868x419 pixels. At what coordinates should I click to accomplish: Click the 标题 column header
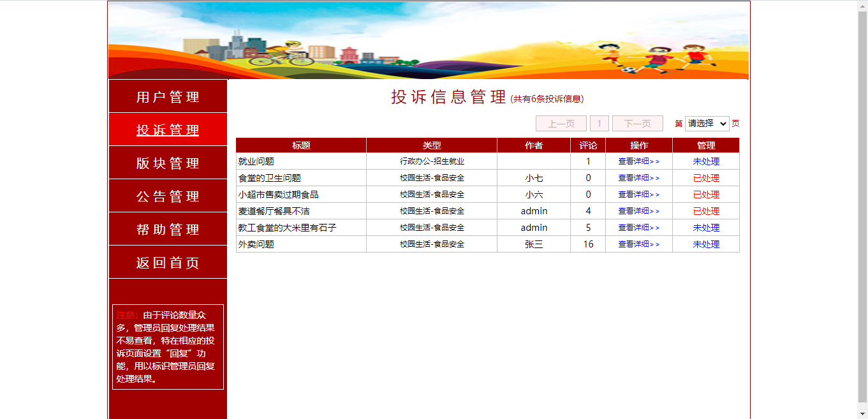[x=301, y=145]
